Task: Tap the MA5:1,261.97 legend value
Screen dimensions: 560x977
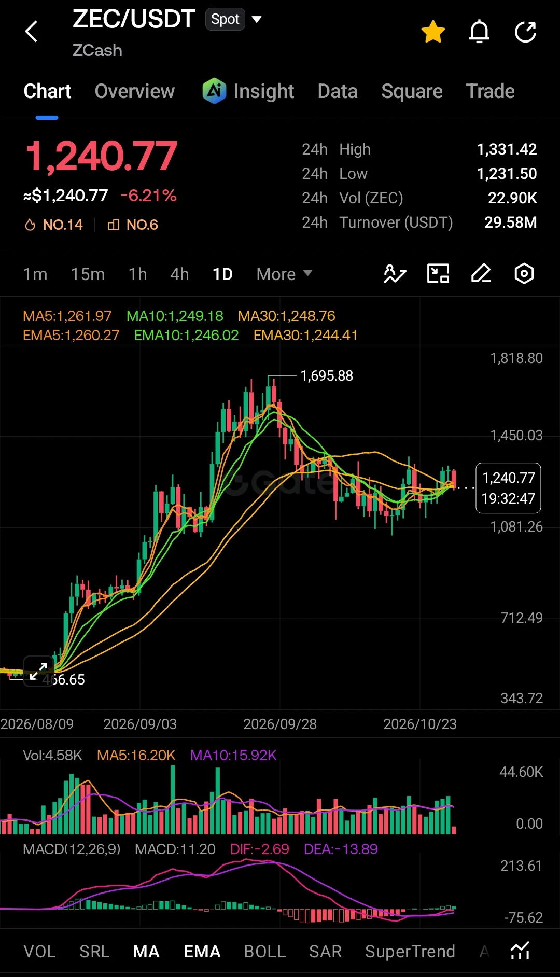Action: 67,316
